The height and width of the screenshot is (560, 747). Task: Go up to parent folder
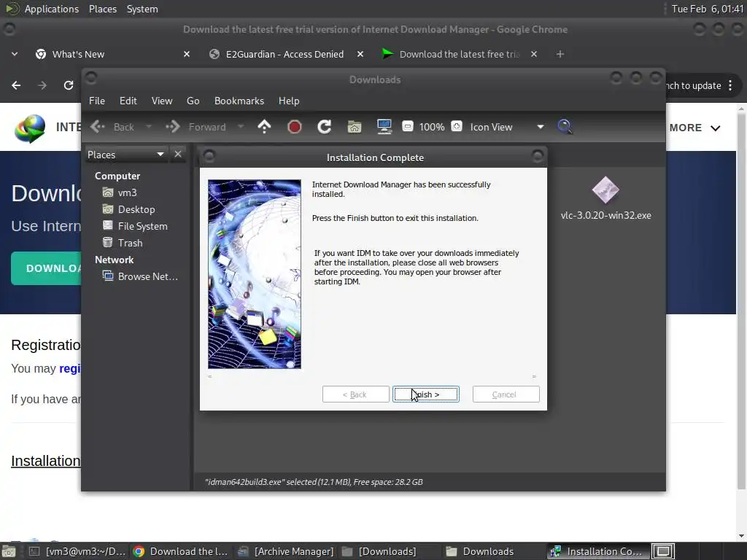click(x=264, y=127)
